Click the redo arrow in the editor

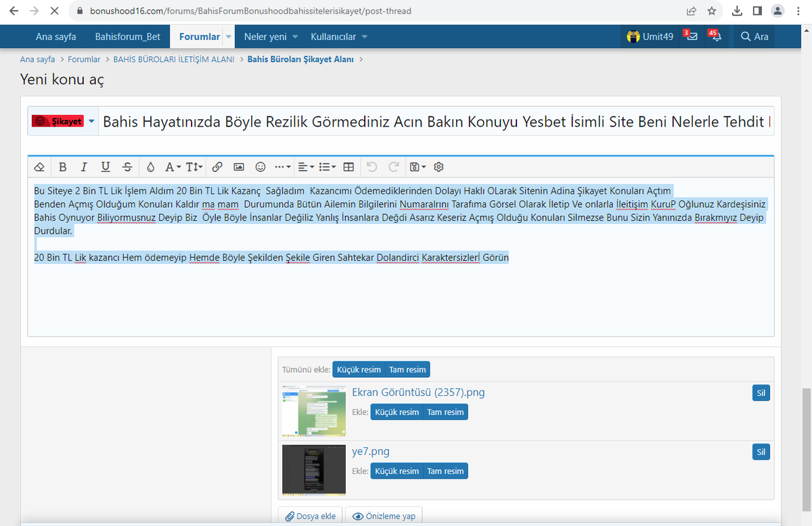coord(393,167)
